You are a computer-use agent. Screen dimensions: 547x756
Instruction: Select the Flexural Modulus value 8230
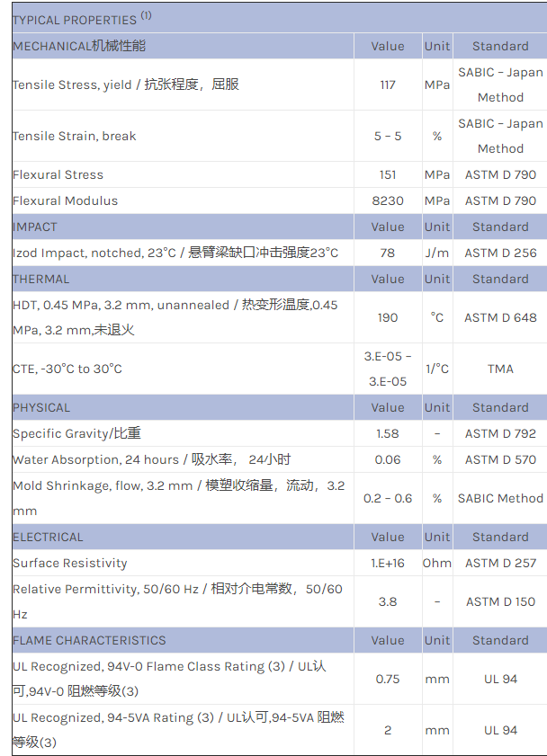tap(388, 200)
